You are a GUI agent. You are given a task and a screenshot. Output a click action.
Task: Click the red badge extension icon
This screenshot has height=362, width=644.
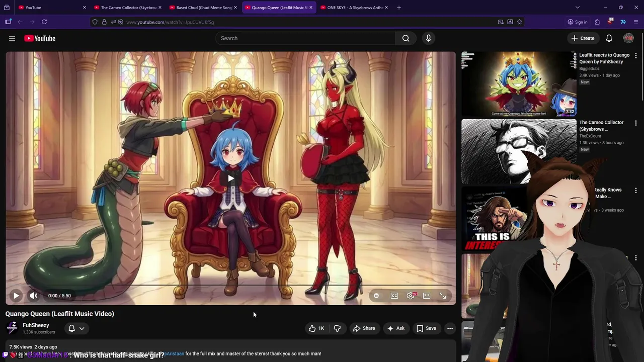coord(610,22)
